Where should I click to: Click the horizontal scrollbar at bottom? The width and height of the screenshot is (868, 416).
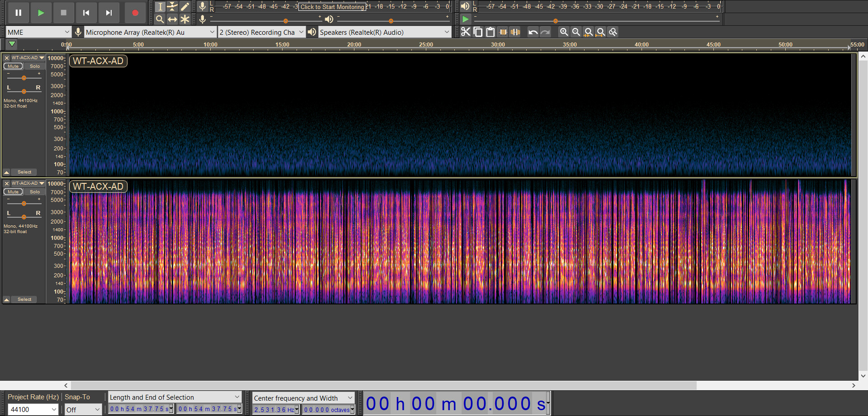point(383,385)
